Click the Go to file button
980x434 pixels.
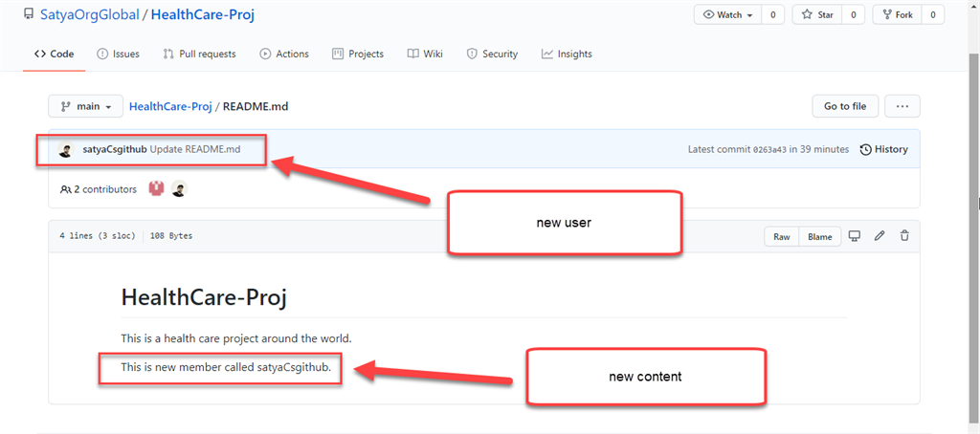pos(845,106)
